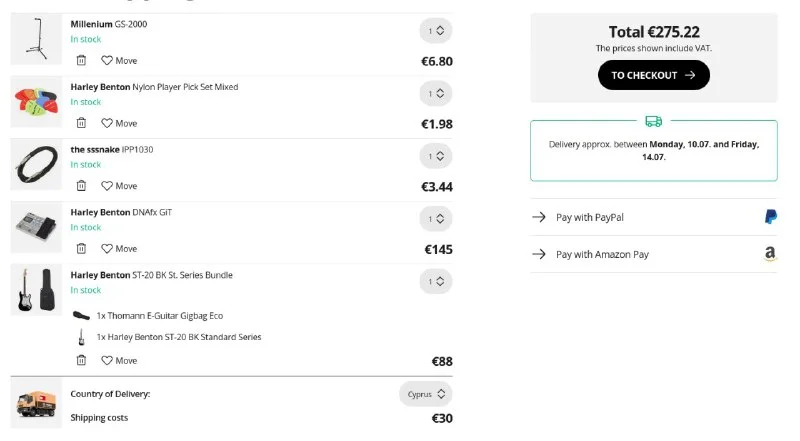This screenshot has width=800, height=441.
Task: Change quantity of Nylon Player Pick Set
Action: point(436,94)
